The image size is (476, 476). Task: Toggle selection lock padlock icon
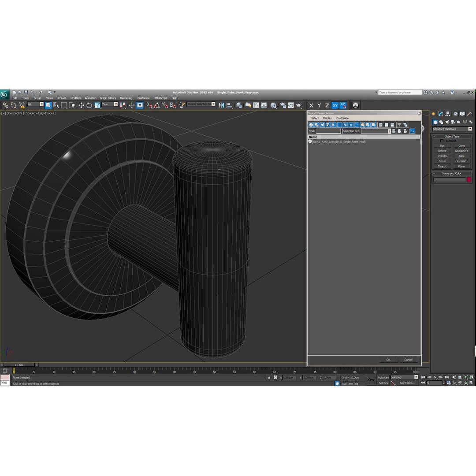(x=269, y=377)
